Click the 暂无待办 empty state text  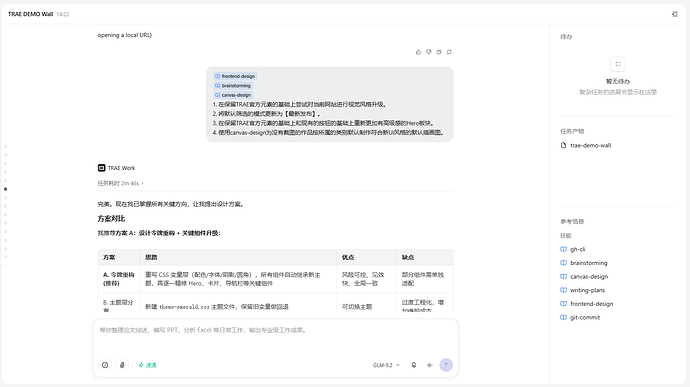point(618,81)
